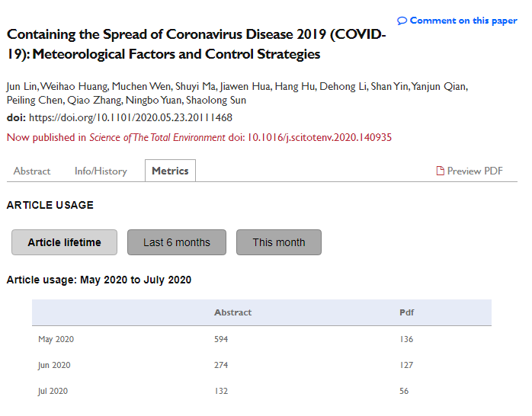Click the Pdf column header
Viewport: 532px width, 416px height.
(x=407, y=312)
